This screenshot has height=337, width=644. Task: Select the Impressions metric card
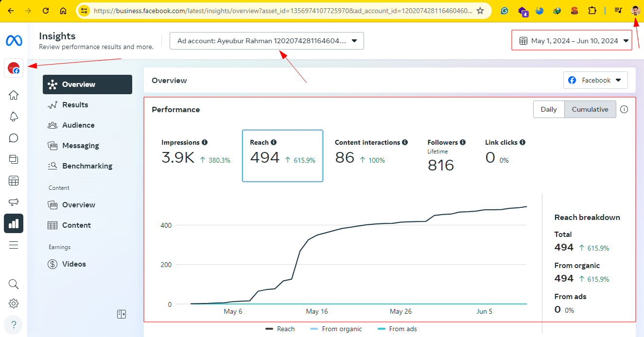pyautogui.click(x=196, y=156)
